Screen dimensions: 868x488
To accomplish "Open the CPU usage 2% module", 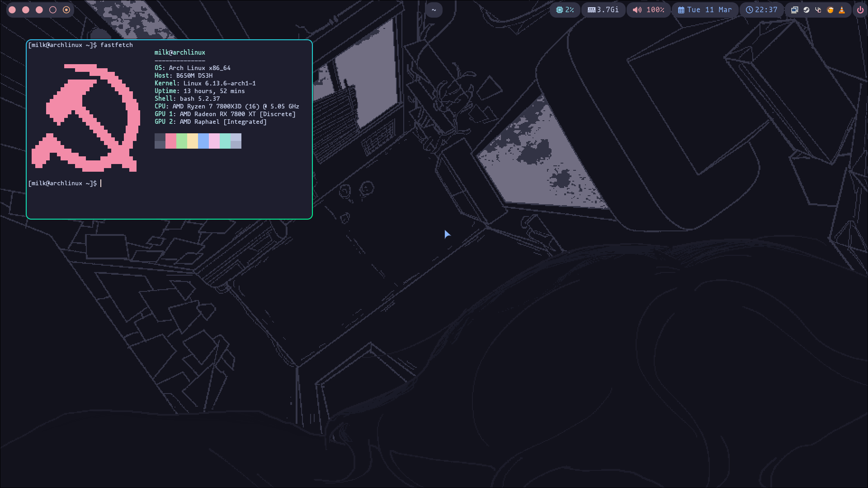I will click(565, 10).
